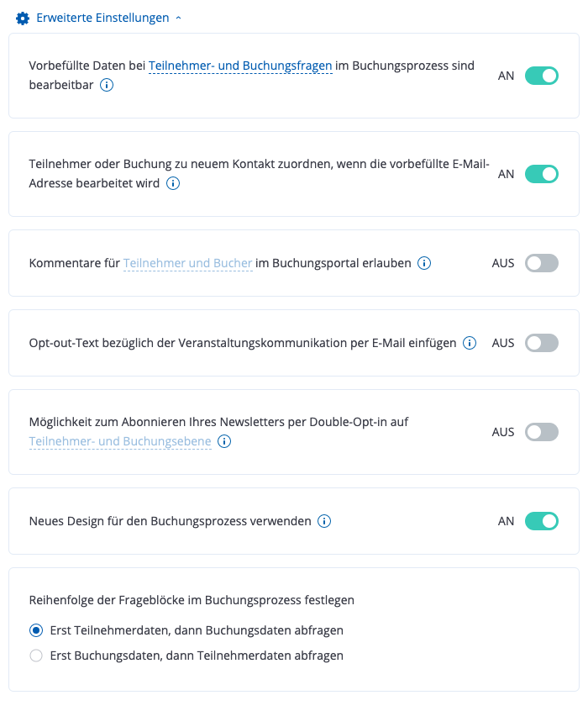Enable Kommentare im Buchungsportal toggle
588x711 pixels.
click(541, 263)
